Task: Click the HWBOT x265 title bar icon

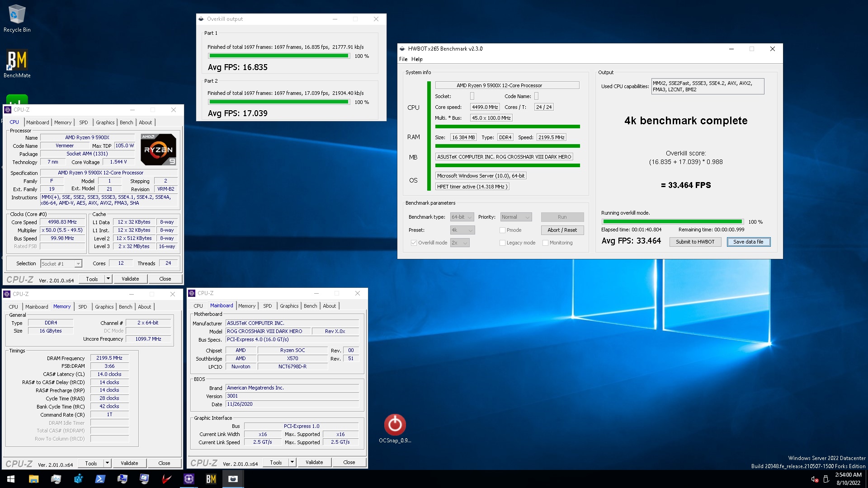Action: [x=402, y=49]
